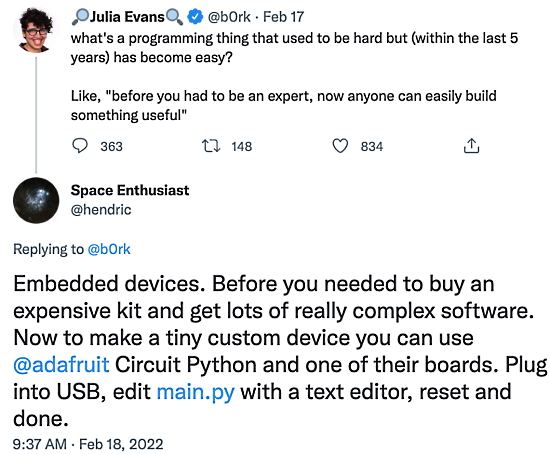Click the blue verified badge
This screenshot has height=454, width=550.
(x=195, y=16)
